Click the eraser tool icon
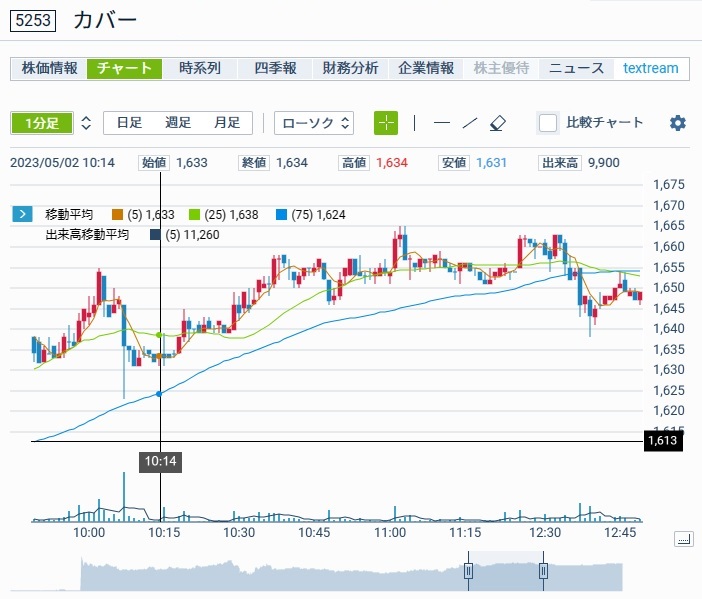Image resolution: width=702 pixels, height=599 pixels. click(x=499, y=123)
